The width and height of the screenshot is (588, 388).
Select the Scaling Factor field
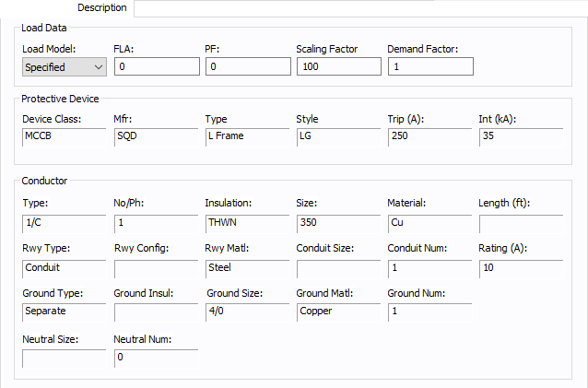[x=337, y=66]
